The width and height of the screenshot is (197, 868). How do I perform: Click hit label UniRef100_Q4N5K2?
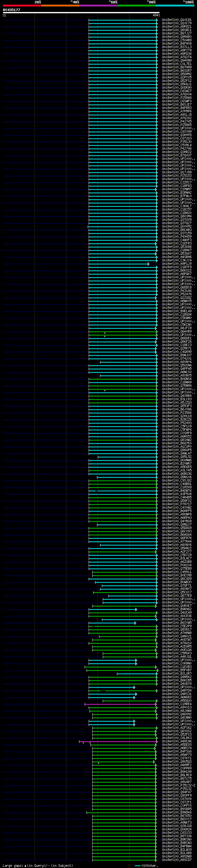176,677
